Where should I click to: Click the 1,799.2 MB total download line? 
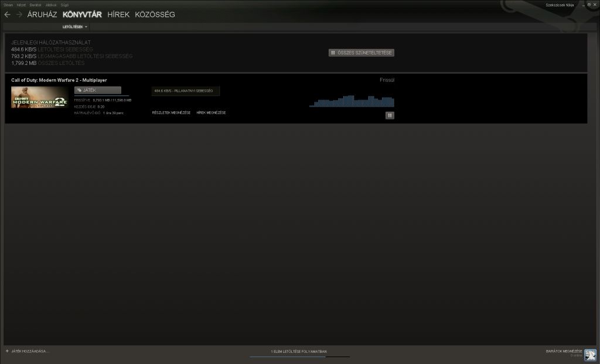pos(48,63)
